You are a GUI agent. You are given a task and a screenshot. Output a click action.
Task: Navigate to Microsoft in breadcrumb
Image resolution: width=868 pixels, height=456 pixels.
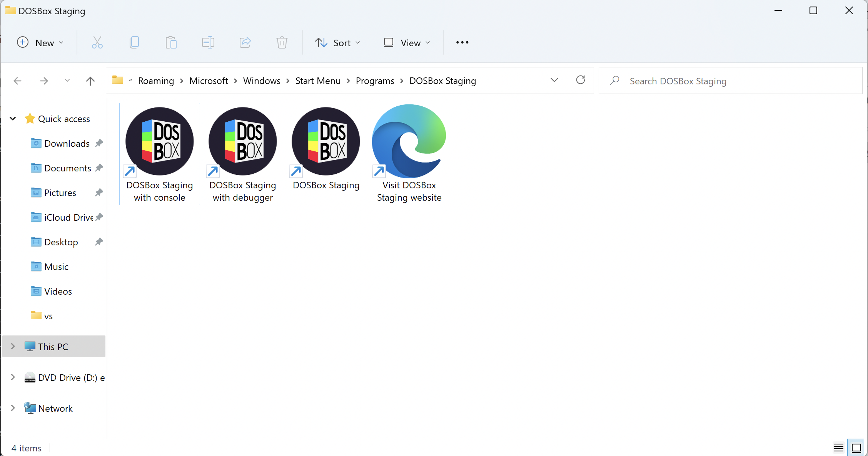click(209, 81)
